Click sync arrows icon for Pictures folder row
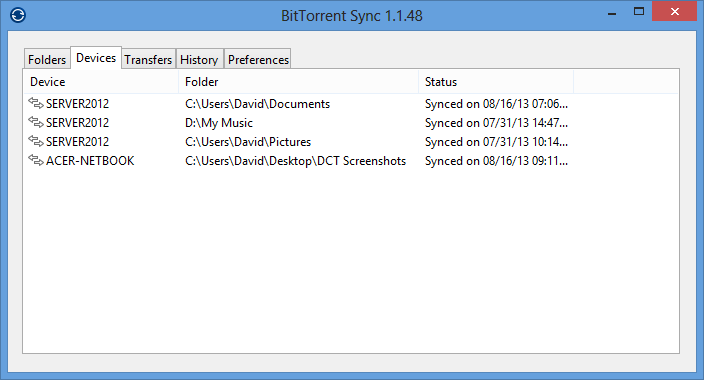704x380 pixels. [x=36, y=141]
